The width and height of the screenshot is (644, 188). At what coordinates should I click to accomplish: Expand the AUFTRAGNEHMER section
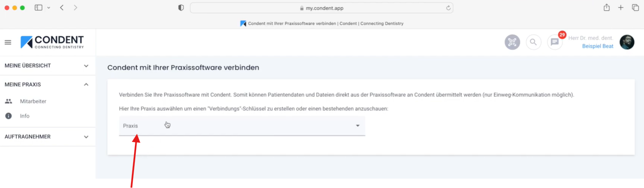pyautogui.click(x=48, y=137)
